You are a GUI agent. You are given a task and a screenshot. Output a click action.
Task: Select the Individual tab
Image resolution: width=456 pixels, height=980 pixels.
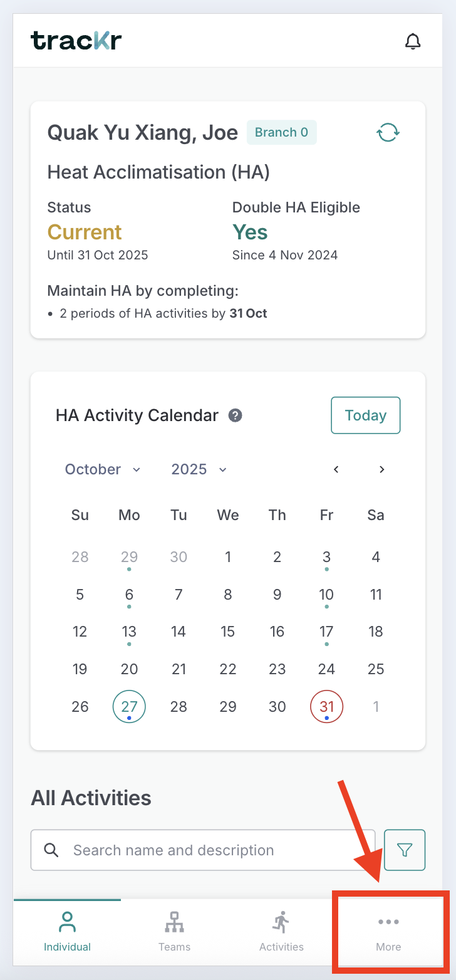pyautogui.click(x=67, y=932)
